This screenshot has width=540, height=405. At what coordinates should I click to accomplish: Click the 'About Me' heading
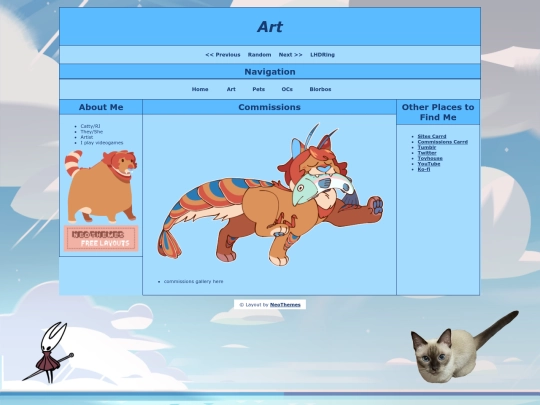[x=101, y=107]
